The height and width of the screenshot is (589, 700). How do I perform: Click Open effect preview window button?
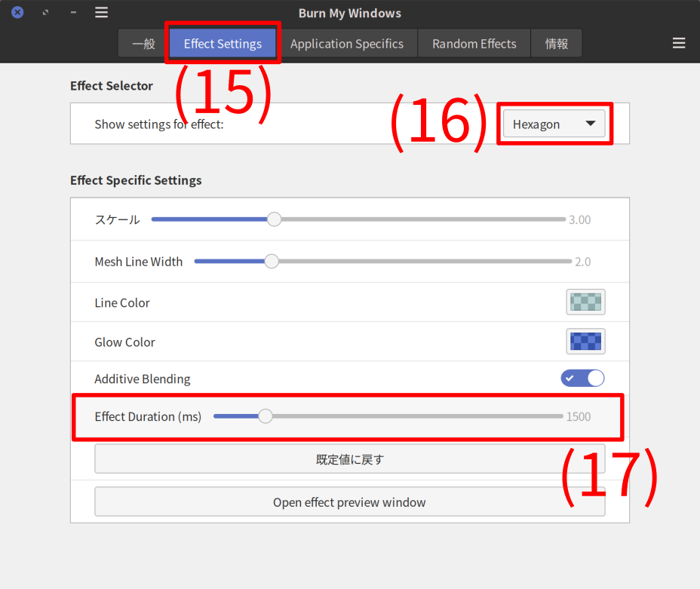point(349,502)
